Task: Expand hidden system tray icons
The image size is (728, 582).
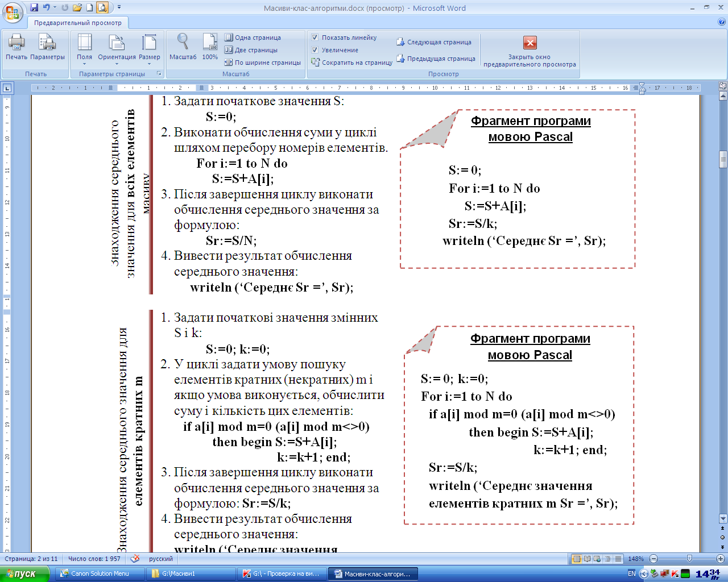Action: coord(644,574)
